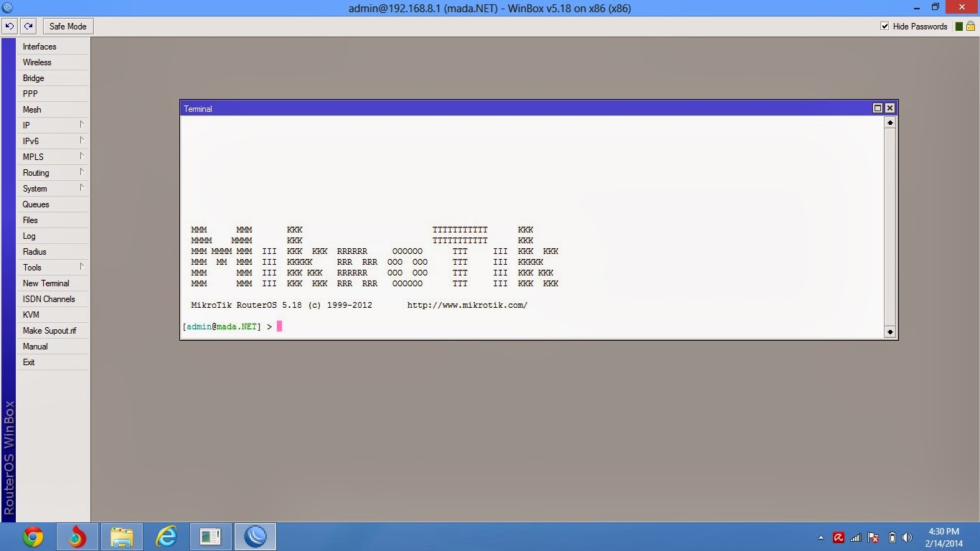Open the Mesh menu
The image size is (980, 551).
(53, 110)
